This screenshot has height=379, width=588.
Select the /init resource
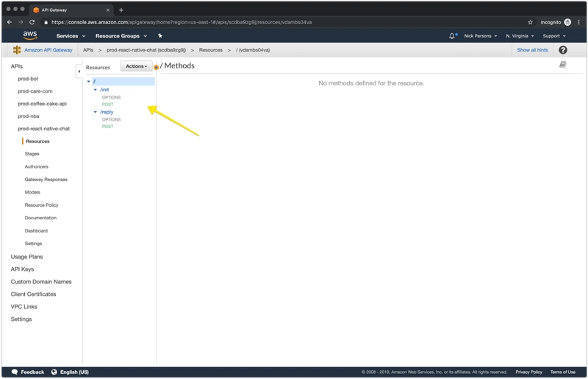point(104,90)
